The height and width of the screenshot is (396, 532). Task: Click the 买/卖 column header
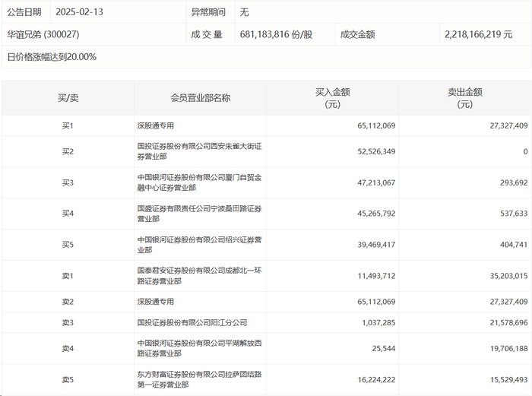(68, 98)
